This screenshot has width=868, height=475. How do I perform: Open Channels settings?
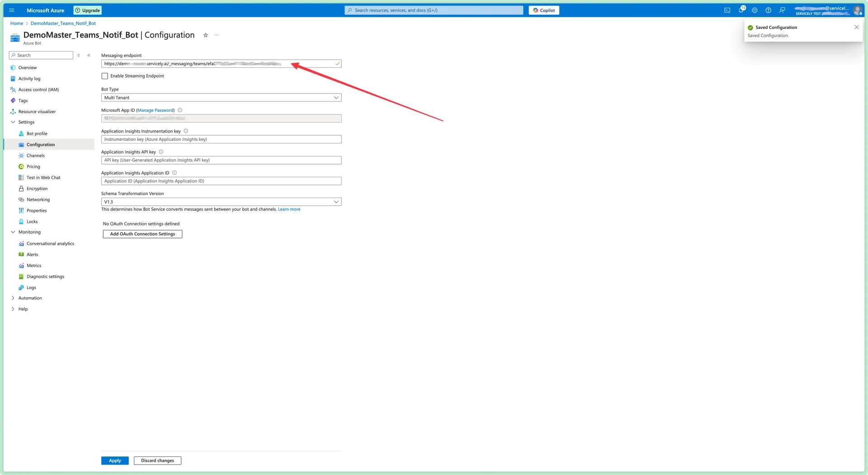tap(36, 156)
